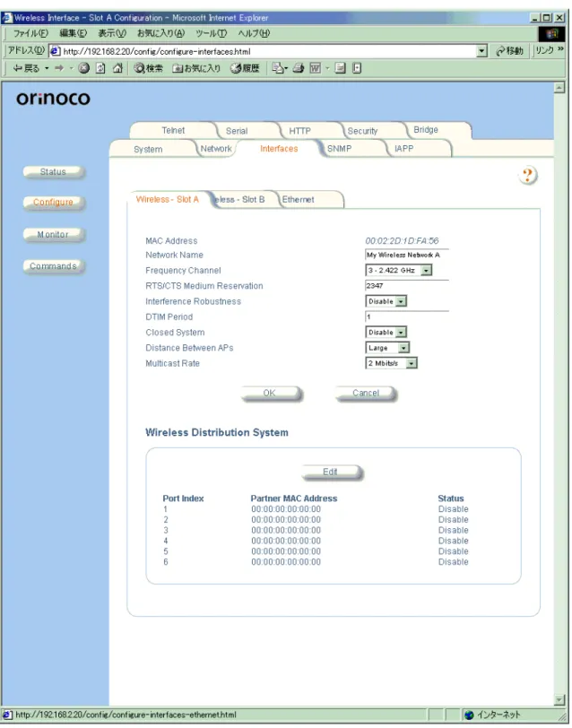The image size is (572, 728).
Task: Click the Network Name input field
Action: (x=407, y=255)
